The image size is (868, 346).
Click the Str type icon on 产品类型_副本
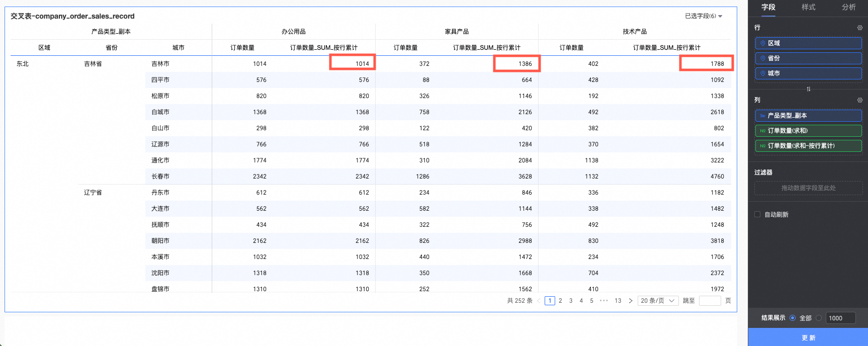(763, 116)
